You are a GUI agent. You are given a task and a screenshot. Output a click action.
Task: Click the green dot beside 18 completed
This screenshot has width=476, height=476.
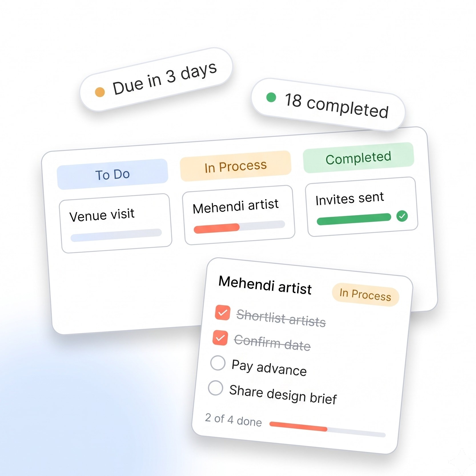(271, 97)
